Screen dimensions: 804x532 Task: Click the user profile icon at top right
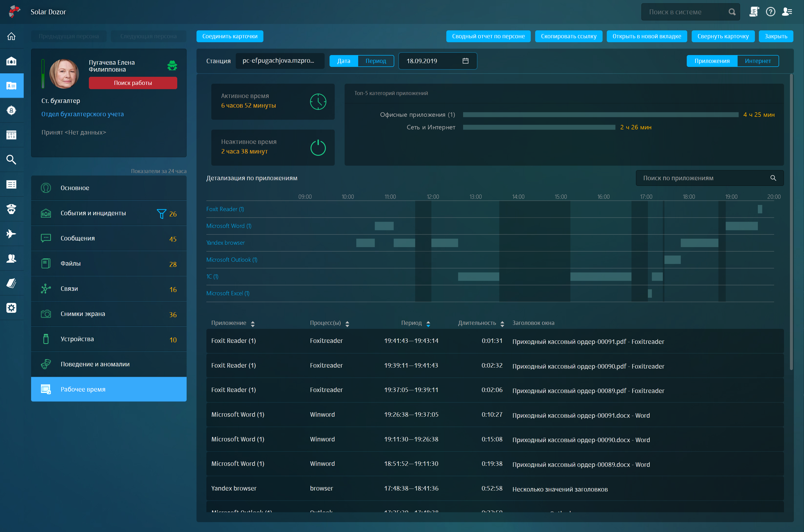[787, 12]
